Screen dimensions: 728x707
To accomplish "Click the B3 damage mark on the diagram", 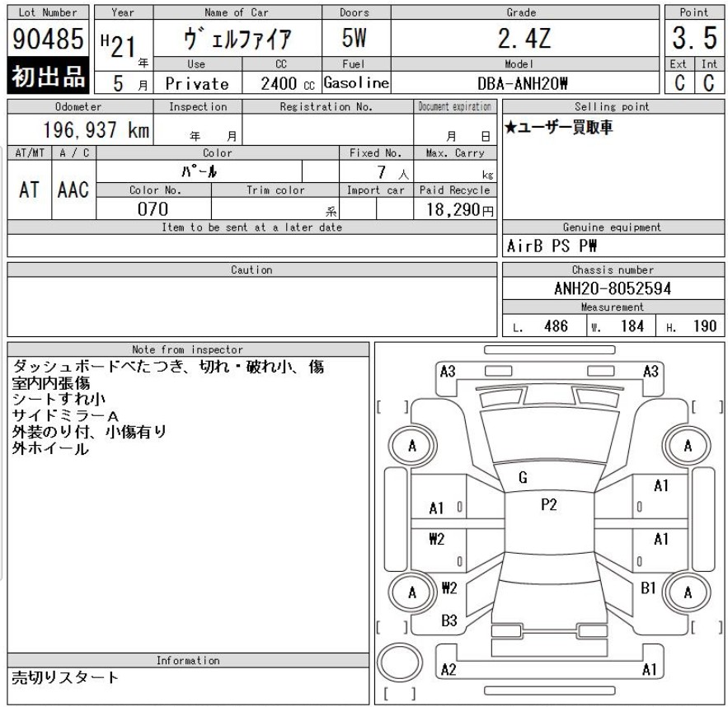I will tap(449, 621).
